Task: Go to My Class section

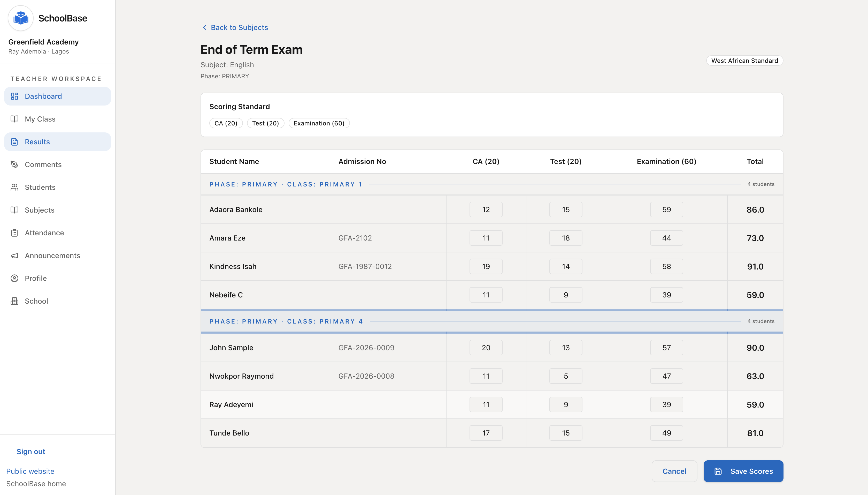Action: click(x=57, y=119)
